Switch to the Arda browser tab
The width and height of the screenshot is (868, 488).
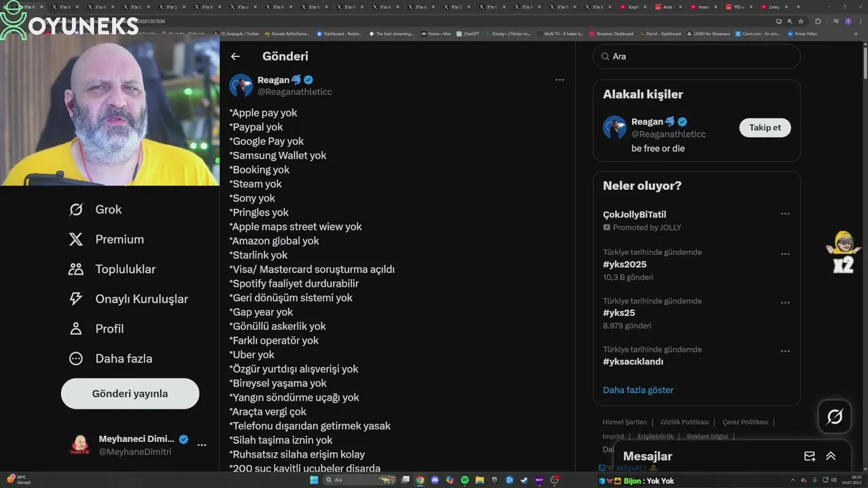click(x=669, y=7)
